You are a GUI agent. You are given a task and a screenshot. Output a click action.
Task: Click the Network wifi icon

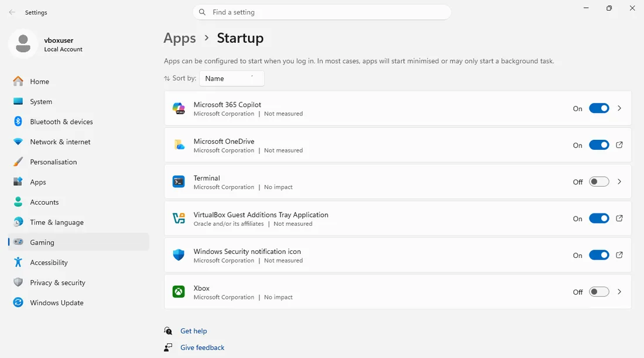pyautogui.click(x=18, y=142)
